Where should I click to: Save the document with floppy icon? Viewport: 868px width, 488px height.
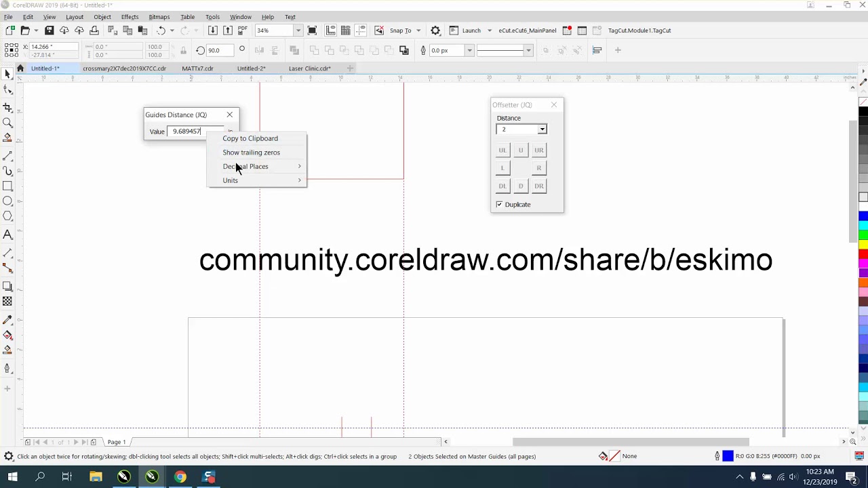(x=49, y=30)
